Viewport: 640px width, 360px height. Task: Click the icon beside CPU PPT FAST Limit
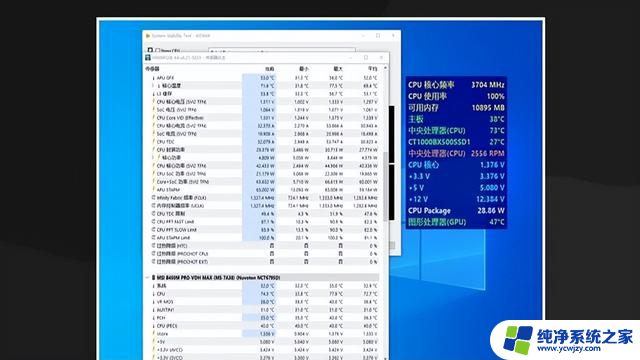click(153, 222)
